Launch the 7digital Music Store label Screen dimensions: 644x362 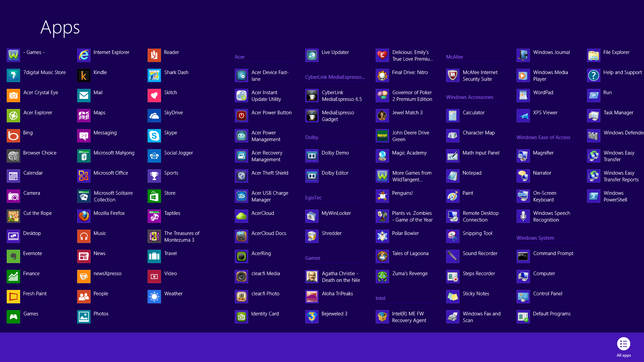[x=45, y=72]
